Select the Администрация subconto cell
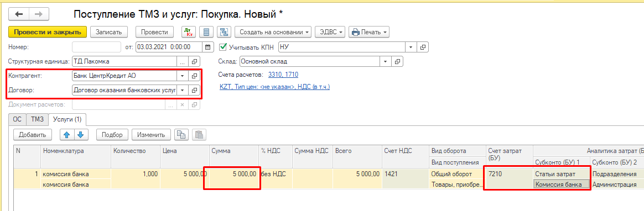 coord(617,184)
